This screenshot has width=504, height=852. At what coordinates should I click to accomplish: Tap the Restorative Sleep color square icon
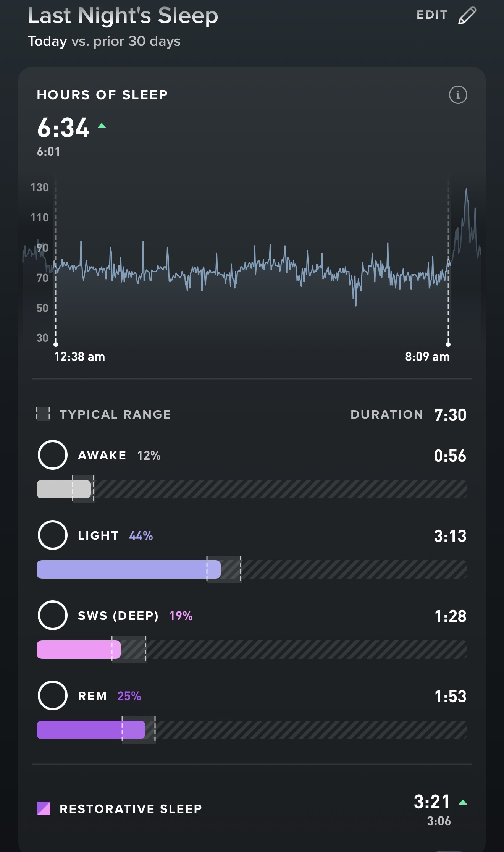[44, 808]
